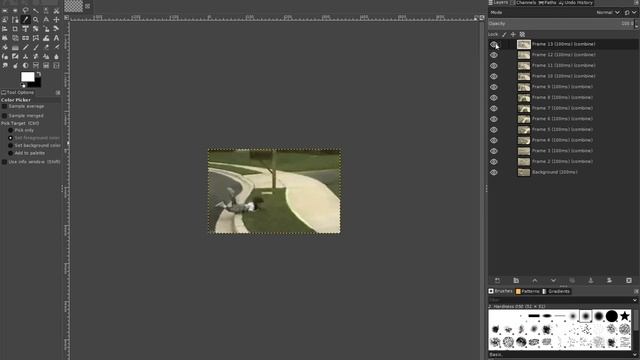Select the Pencil tool
The height and width of the screenshot is (360, 640).
point(25,47)
